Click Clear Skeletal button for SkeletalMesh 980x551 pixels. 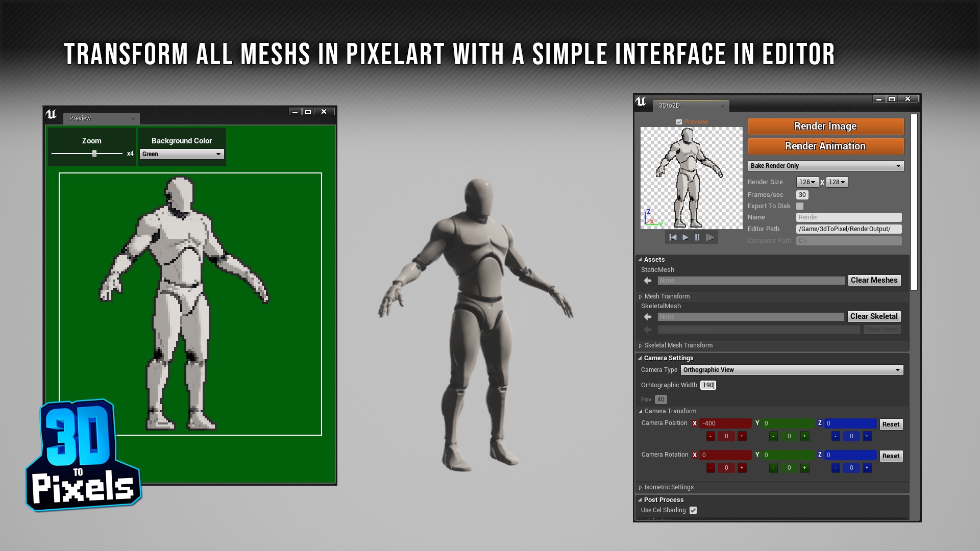[x=874, y=316]
